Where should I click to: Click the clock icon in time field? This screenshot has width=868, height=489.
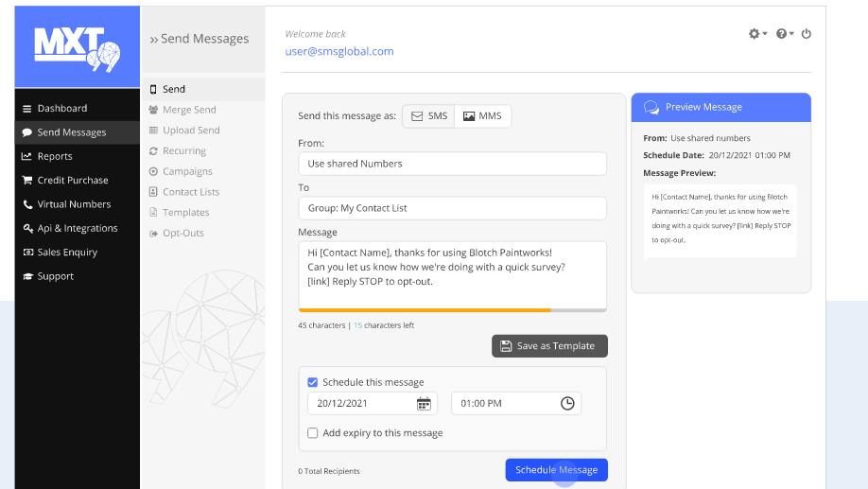[x=567, y=404]
